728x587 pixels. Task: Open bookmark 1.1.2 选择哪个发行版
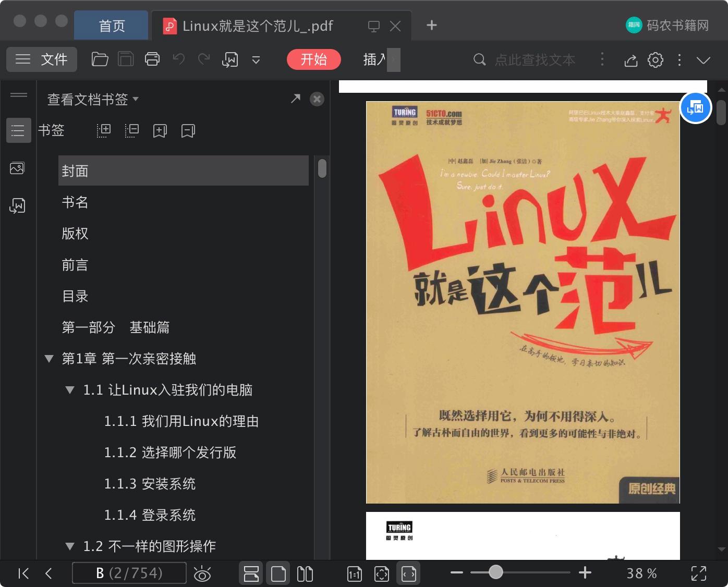coord(170,453)
